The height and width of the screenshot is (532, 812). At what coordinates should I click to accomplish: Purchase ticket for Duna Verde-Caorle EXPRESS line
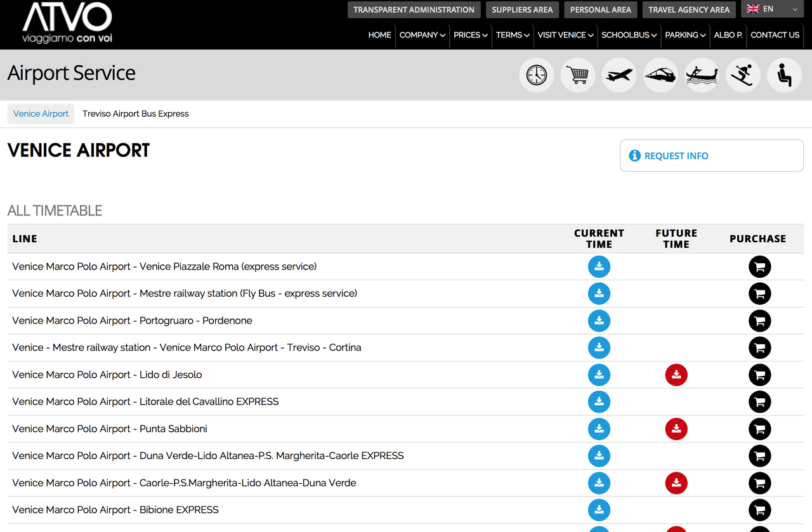click(760, 456)
